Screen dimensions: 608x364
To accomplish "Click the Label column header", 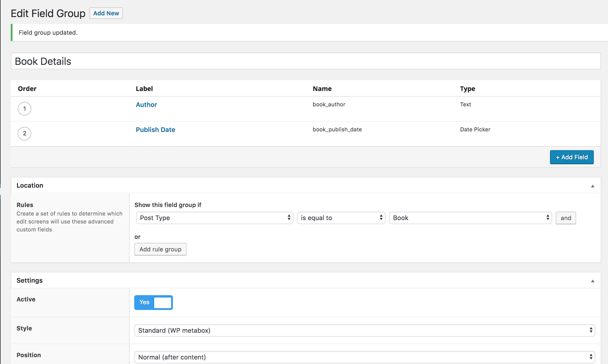I will (x=144, y=89).
